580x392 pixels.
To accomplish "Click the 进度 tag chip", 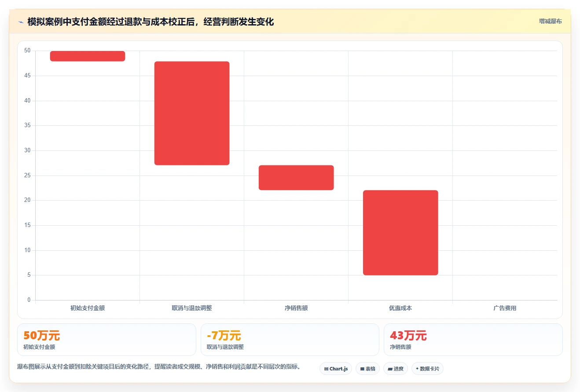I will tap(396, 369).
